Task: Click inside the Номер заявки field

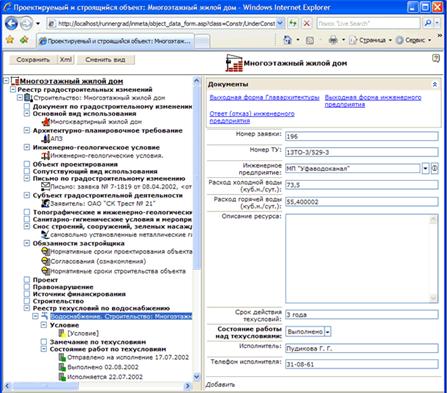Action: (x=362, y=136)
